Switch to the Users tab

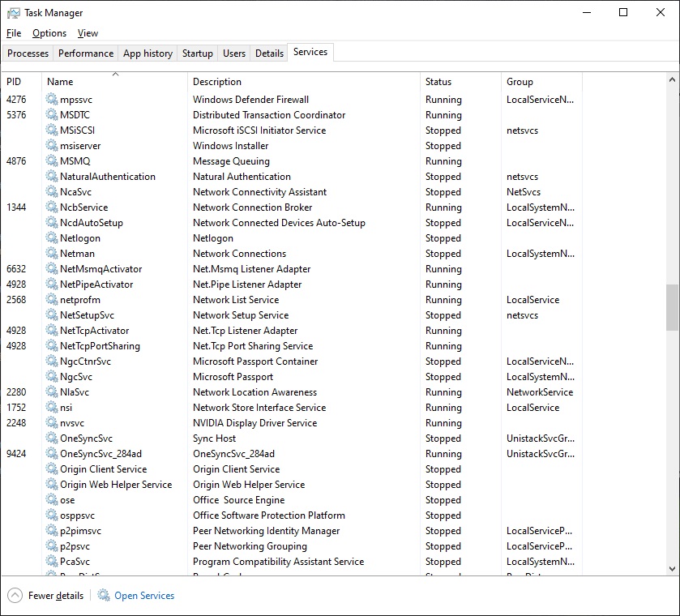[234, 53]
